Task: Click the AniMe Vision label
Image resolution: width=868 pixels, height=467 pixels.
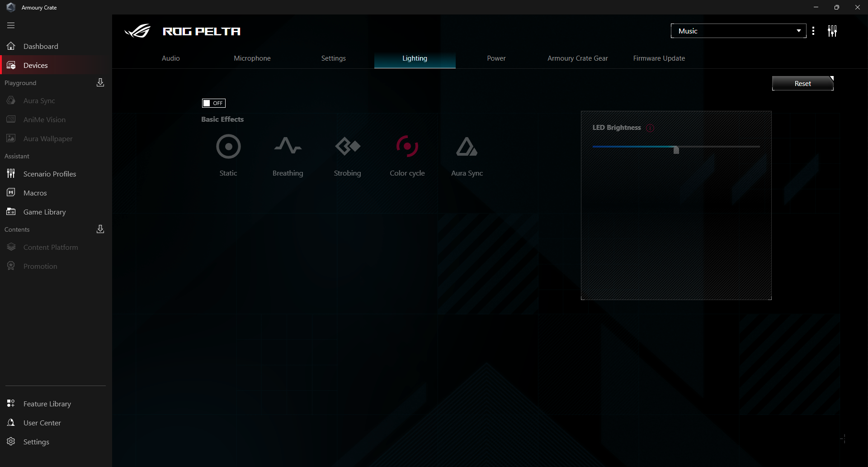Action: pyautogui.click(x=44, y=119)
